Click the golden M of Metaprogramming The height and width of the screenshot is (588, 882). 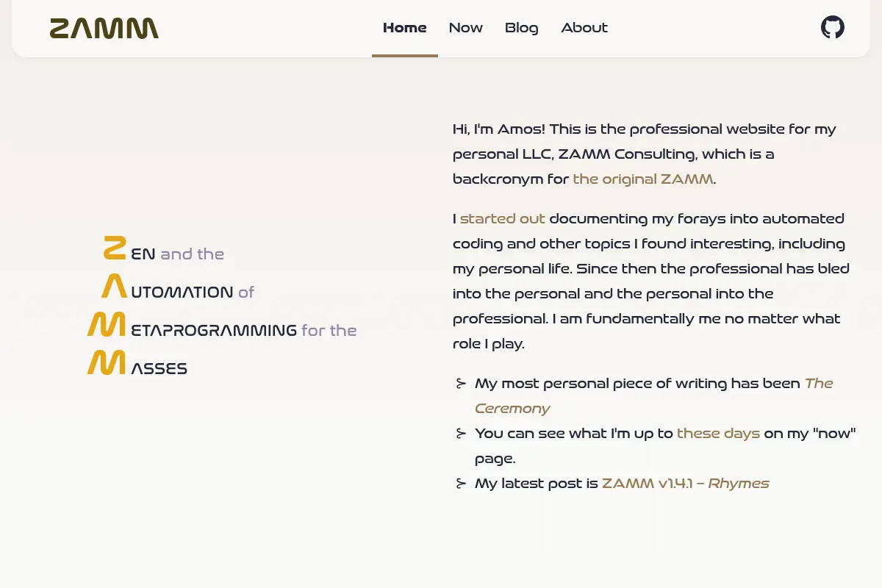coord(107,324)
